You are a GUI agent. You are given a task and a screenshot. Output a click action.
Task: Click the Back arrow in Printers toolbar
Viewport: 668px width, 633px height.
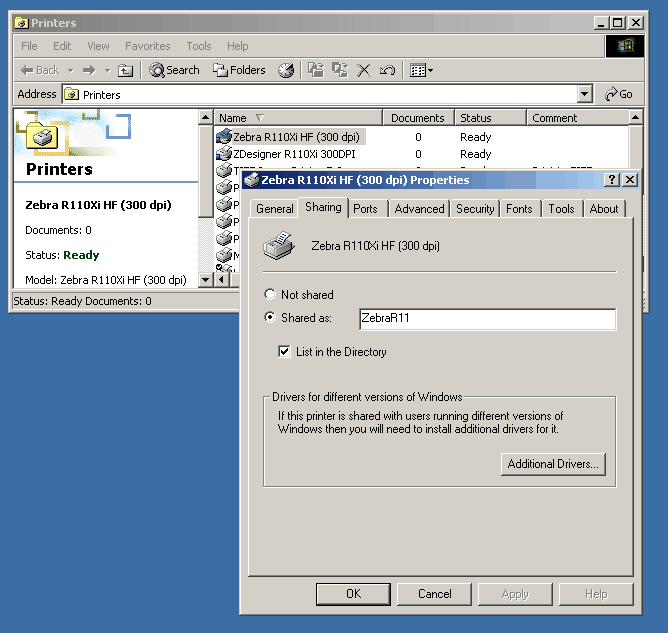pyautogui.click(x=40, y=70)
